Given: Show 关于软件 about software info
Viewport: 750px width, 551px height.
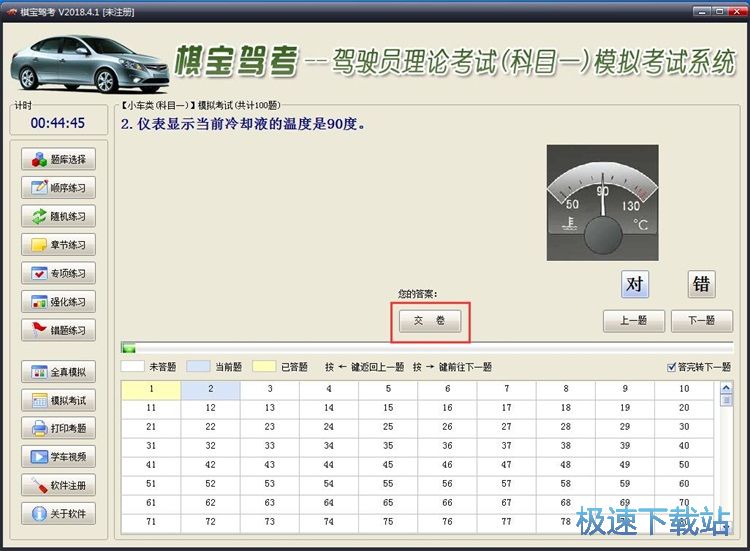Looking at the screenshot, I should pos(59,514).
